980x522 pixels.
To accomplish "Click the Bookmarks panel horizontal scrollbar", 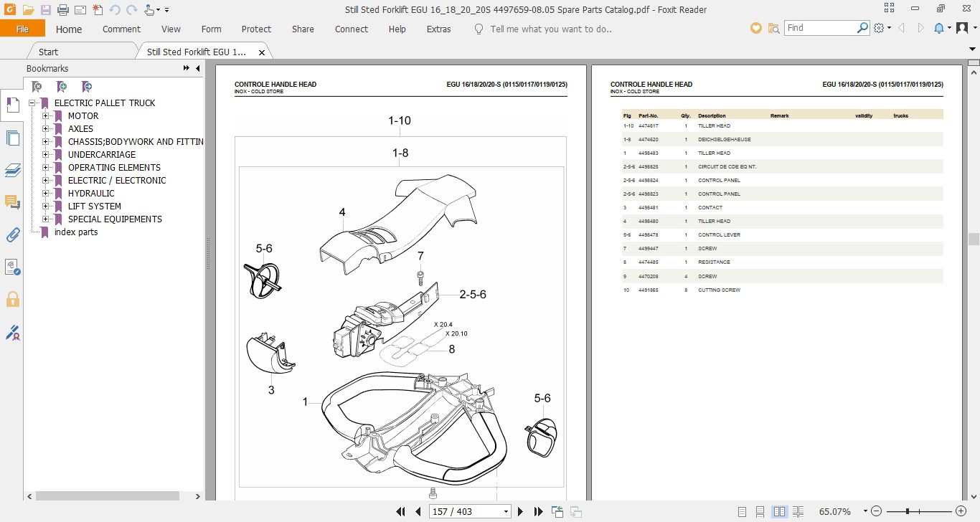I will pyautogui.click(x=108, y=495).
